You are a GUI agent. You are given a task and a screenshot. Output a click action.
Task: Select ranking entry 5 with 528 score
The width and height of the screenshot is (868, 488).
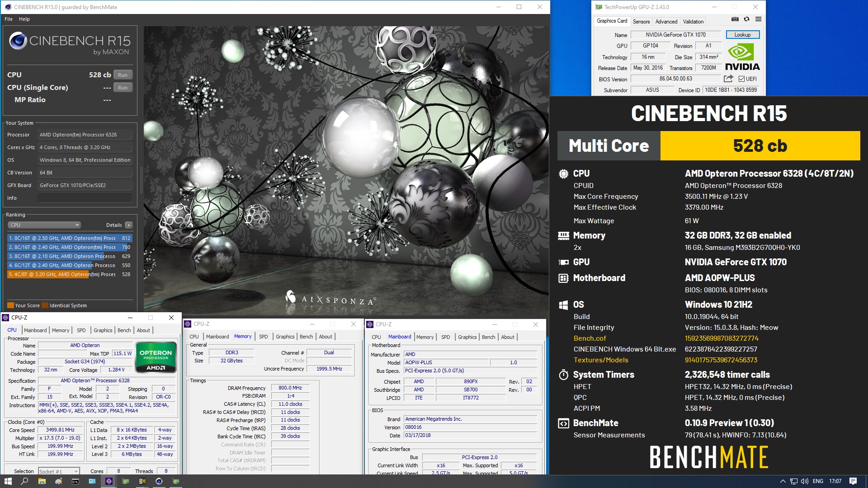point(70,274)
